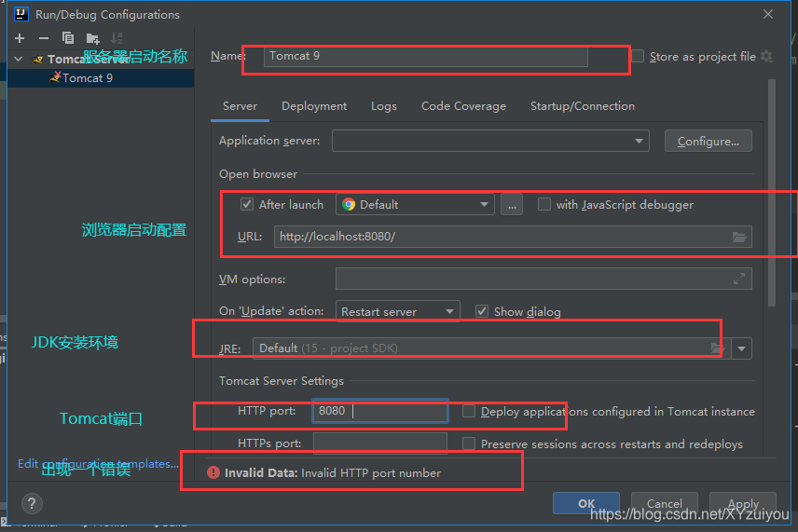Click the HTTPs port field

click(380, 443)
